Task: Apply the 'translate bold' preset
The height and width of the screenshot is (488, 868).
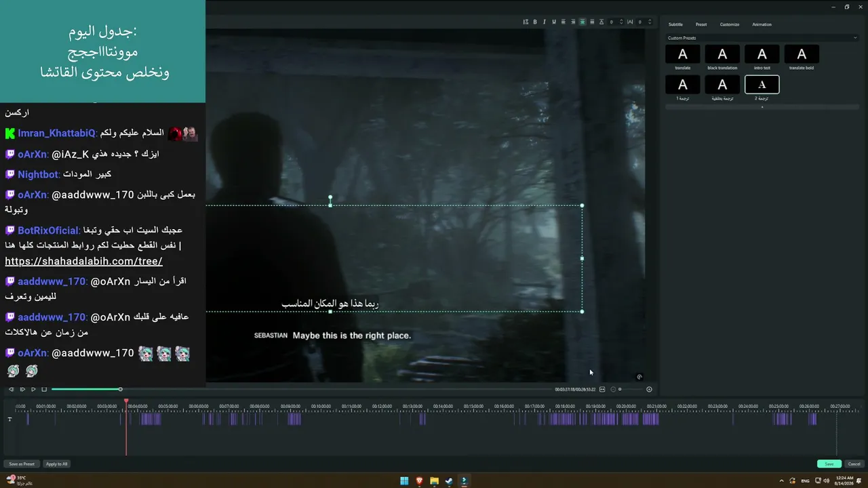Action: click(x=802, y=55)
